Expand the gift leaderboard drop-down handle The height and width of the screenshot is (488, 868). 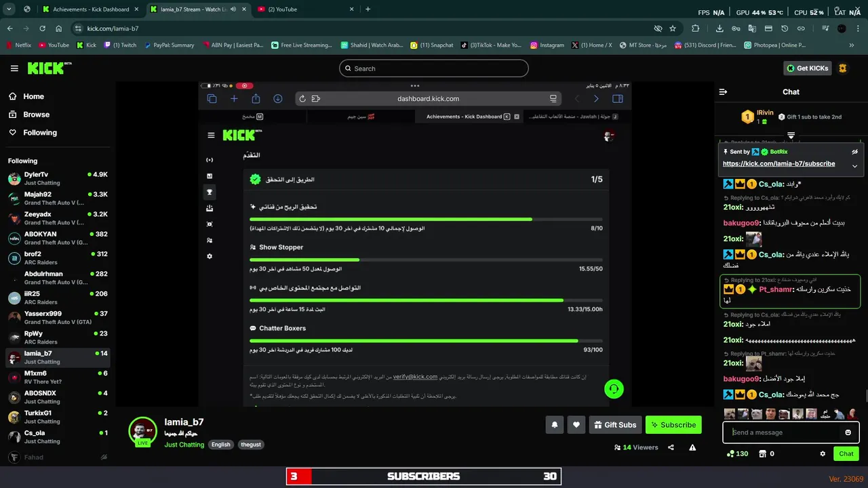coord(791,136)
